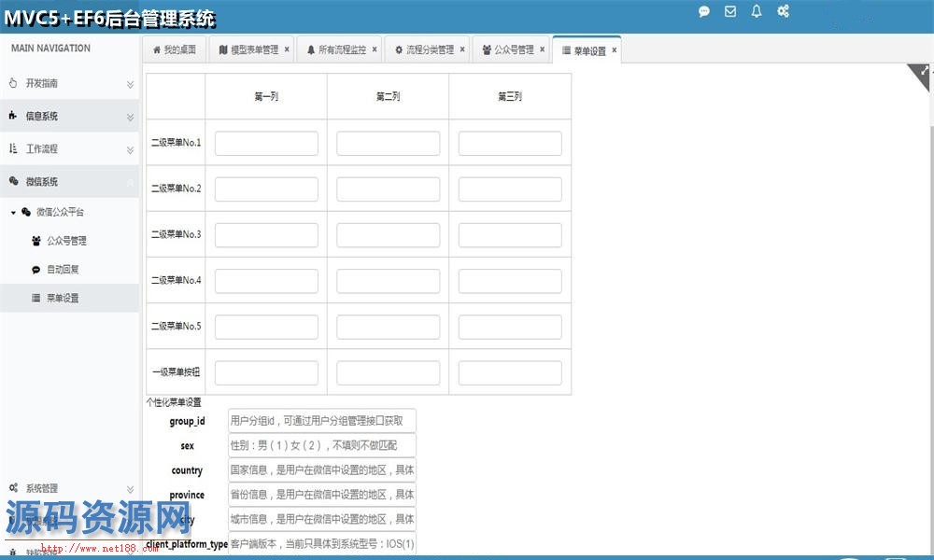This screenshot has height=560, width=934.
Task: Click the 二级菜单No.1 first column input
Action: pyautogui.click(x=266, y=143)
